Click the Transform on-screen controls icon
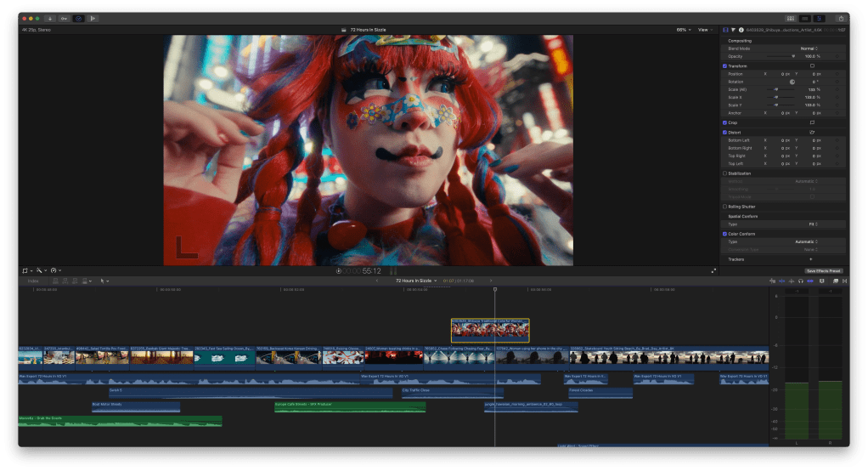Screen dimensions: 868x471 [812, 65]
